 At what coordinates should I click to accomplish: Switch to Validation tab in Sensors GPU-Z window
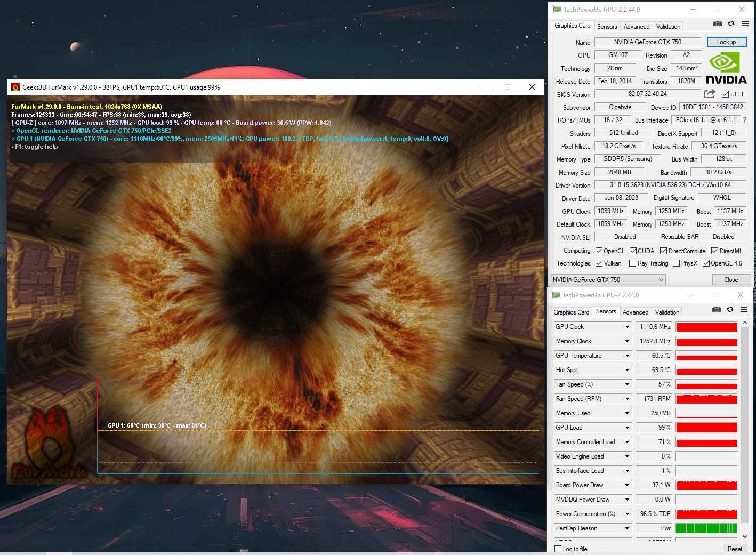[x=667, y=312]
